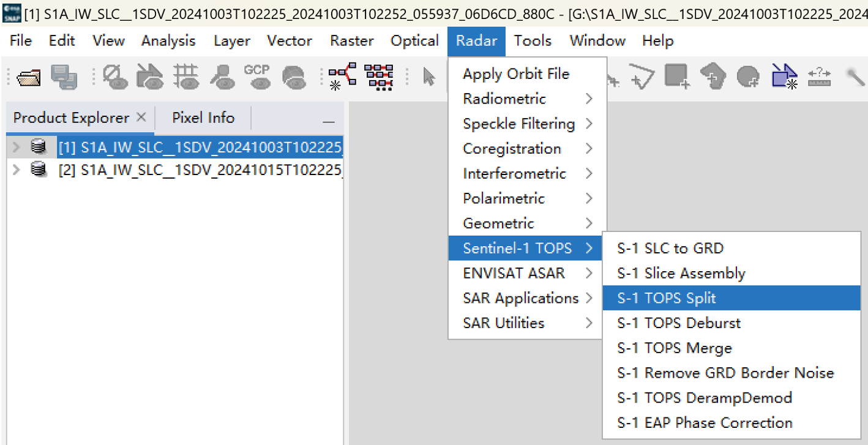Image resolution: width=868 pixels, height=445 pixels.
Task: Open the Window menu
Action: pyautogui.click(x=597, y=41)
